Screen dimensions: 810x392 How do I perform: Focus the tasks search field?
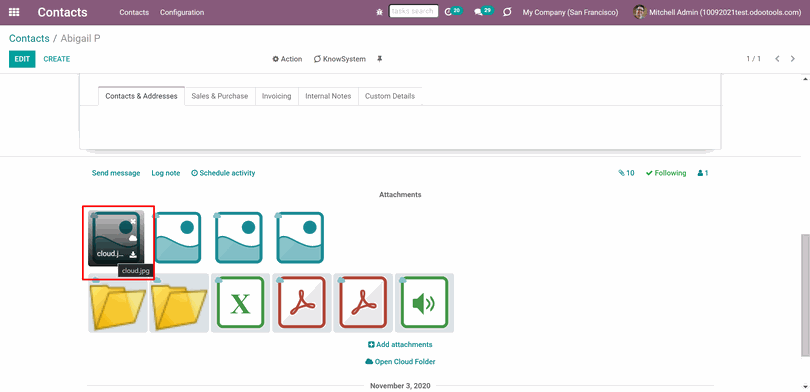click(413, 11)
